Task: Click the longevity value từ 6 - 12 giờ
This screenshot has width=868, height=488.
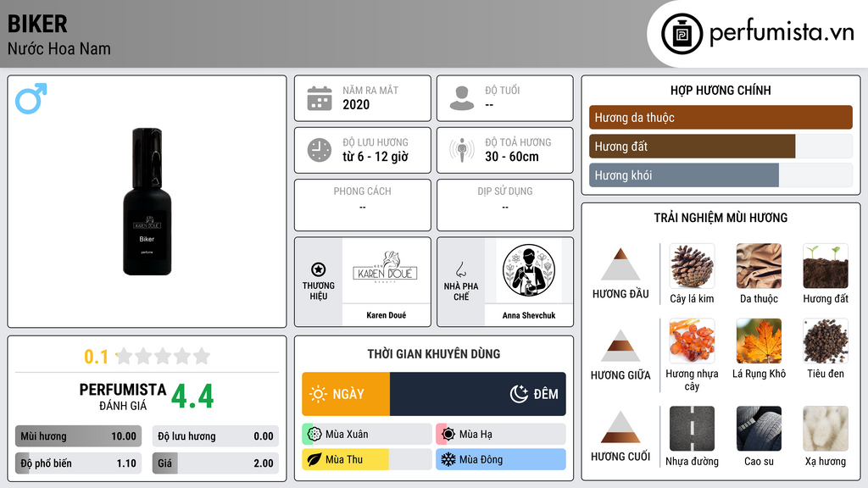Action: pos(376,157)
